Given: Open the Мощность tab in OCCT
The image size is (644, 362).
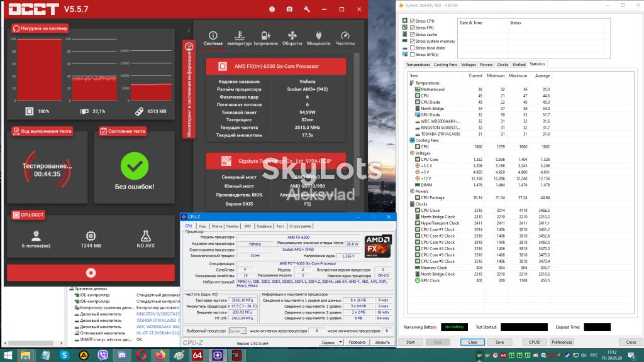Looking at the screenshot, I should [318, 38].
